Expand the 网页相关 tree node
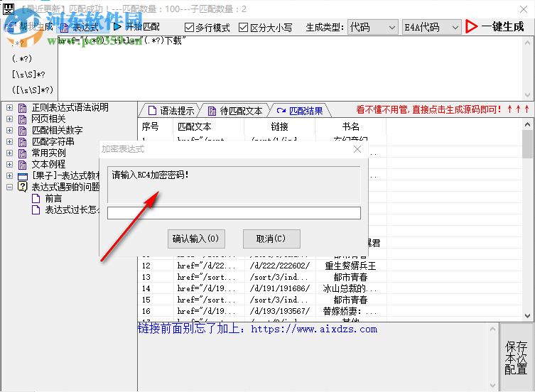 (9, 119)
